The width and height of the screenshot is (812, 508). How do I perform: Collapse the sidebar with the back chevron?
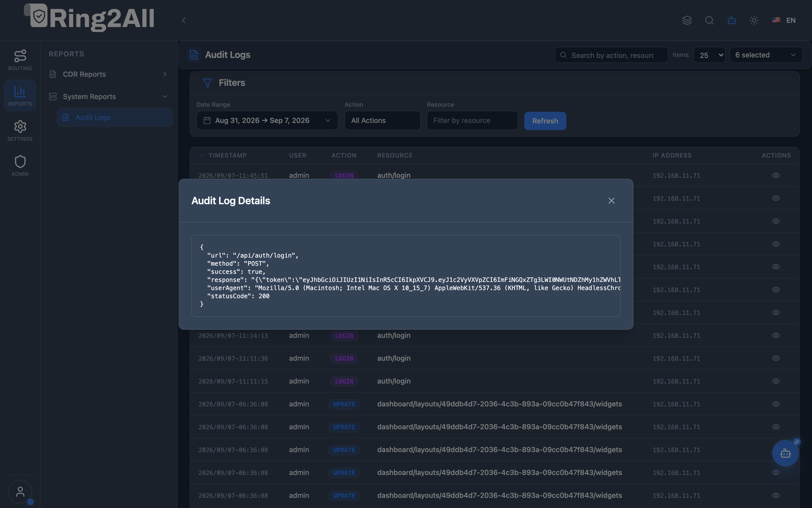[x=183, y=20]
